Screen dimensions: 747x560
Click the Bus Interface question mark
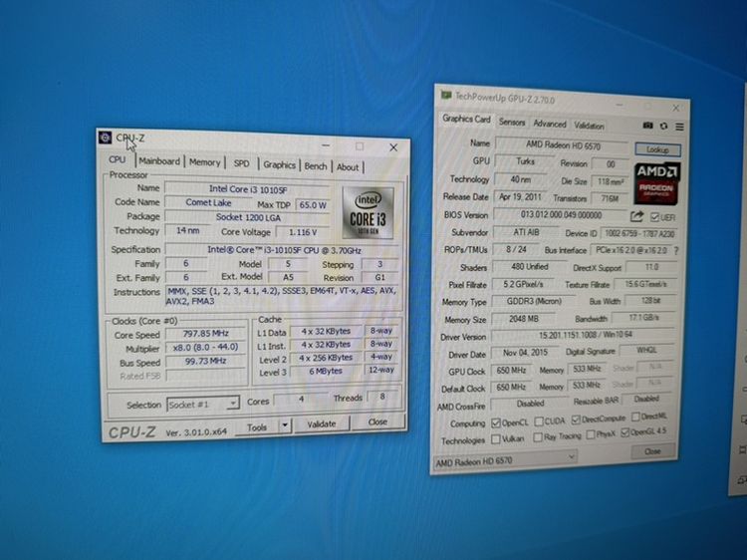tap(676, 250)
